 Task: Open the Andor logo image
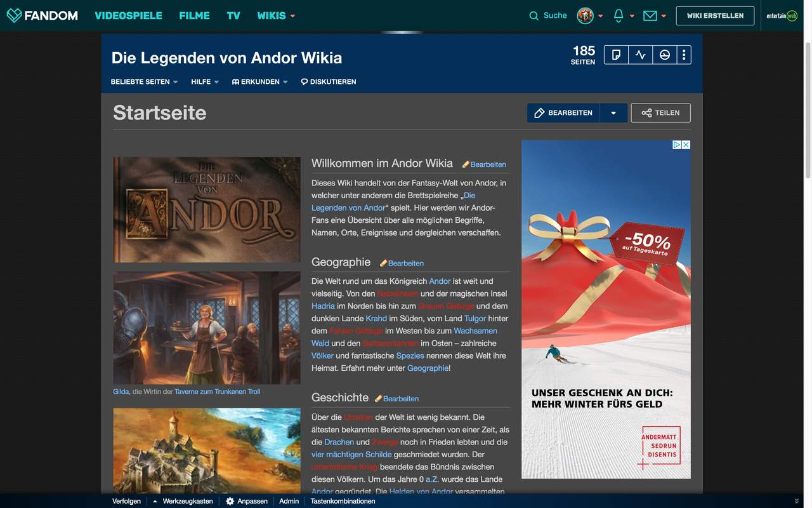tap(207, 210)
